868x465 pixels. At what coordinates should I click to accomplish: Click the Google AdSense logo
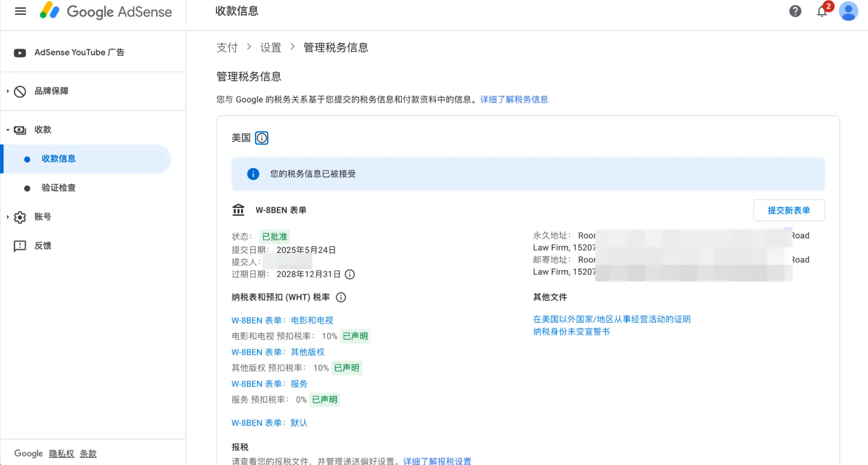(105, 12)
